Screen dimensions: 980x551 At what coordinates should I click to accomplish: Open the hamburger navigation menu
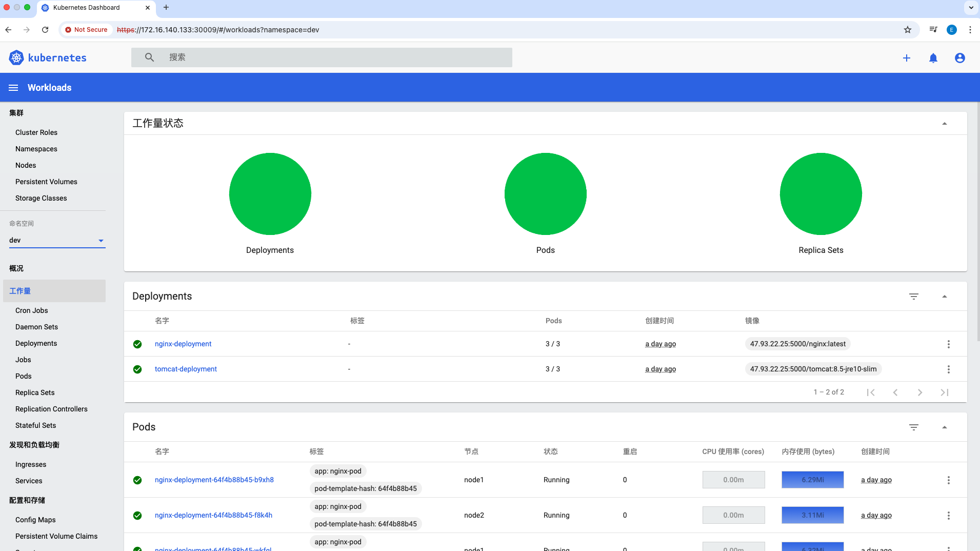tap(13, 88)
